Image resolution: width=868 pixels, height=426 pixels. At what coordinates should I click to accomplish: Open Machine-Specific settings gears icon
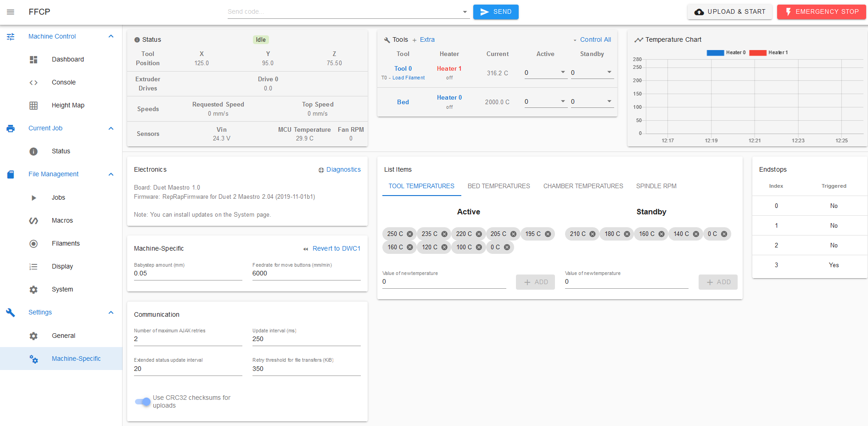(34, 359)
